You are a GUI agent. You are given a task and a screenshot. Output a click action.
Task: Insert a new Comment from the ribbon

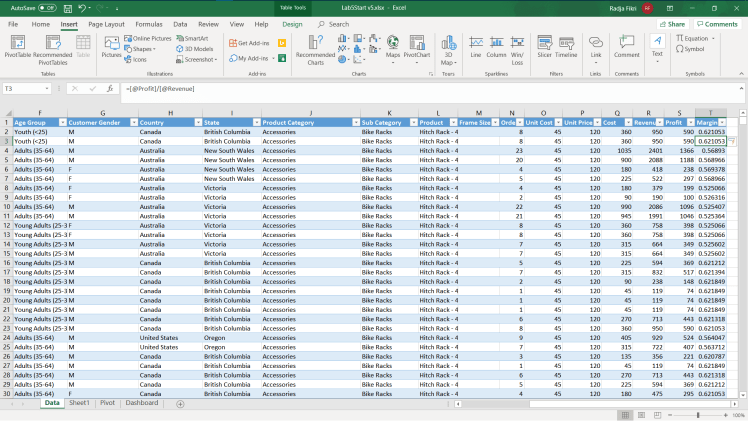627,46
